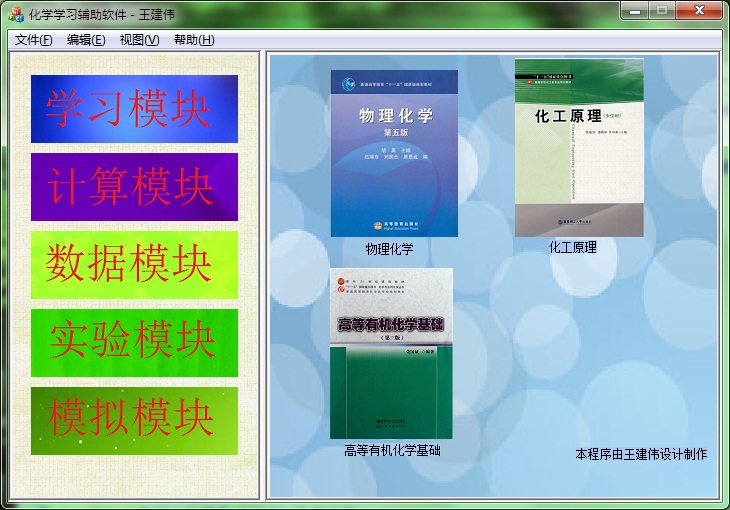Viewport: 730px width, 510px height.
Task: Open the 帮助(H) menu
Action: (194, 40)
